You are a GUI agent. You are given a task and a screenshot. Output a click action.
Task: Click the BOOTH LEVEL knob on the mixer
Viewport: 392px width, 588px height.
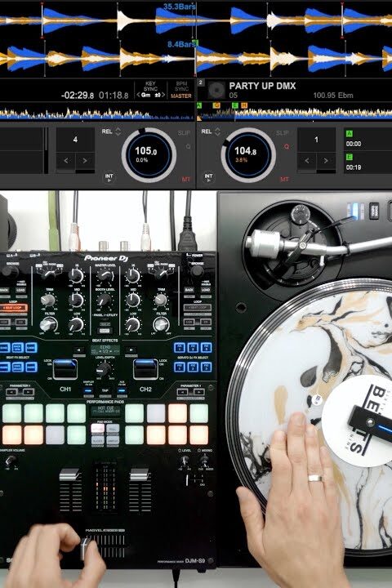[x=105, y=301]
